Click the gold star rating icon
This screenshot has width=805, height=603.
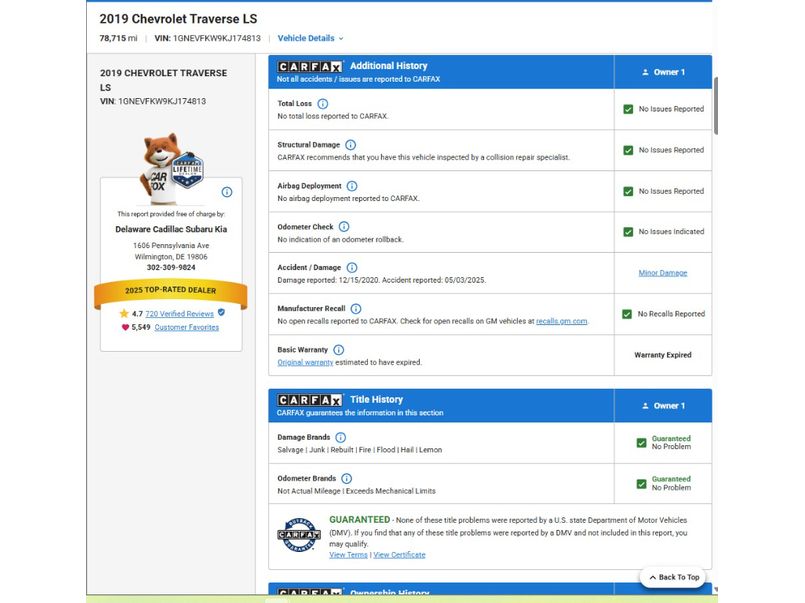point(124,313)
